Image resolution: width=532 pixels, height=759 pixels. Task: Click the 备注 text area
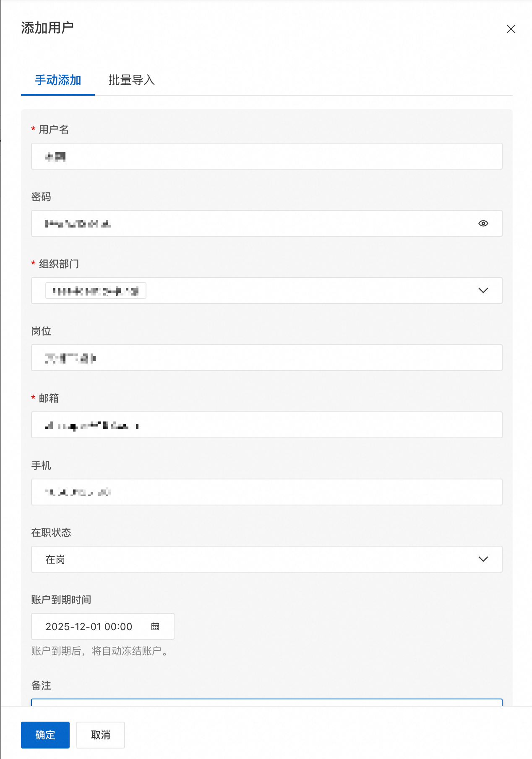266,702
